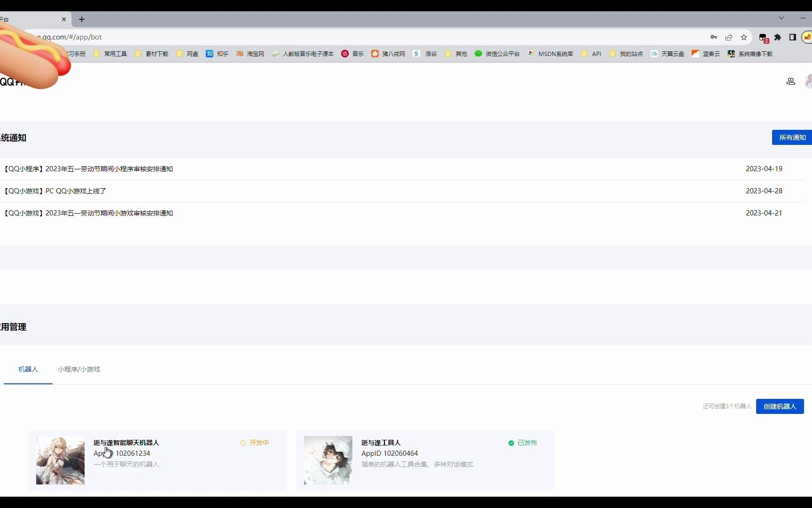Open the 我的站点 bookmark folder
This screenshot has height=508, width=812.
tap(626, 54)
